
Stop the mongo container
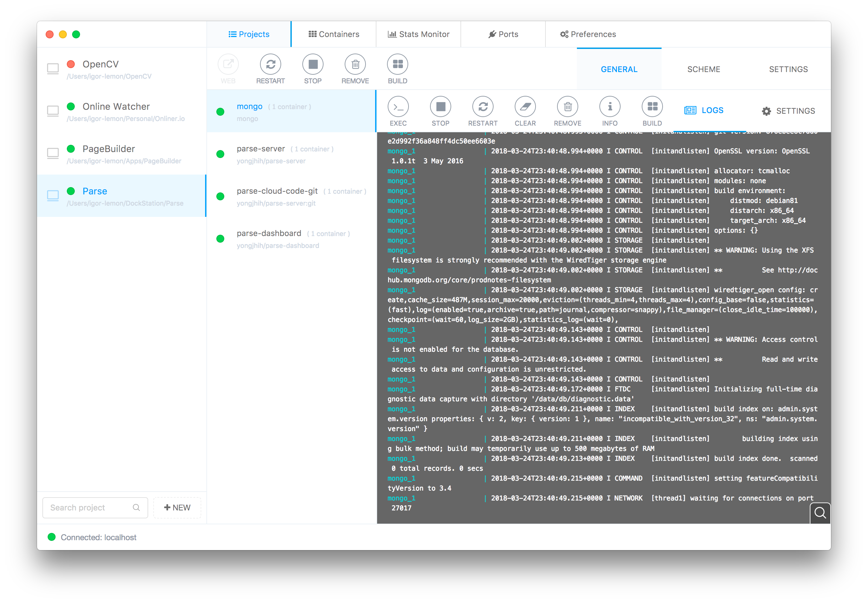[440, 107]
